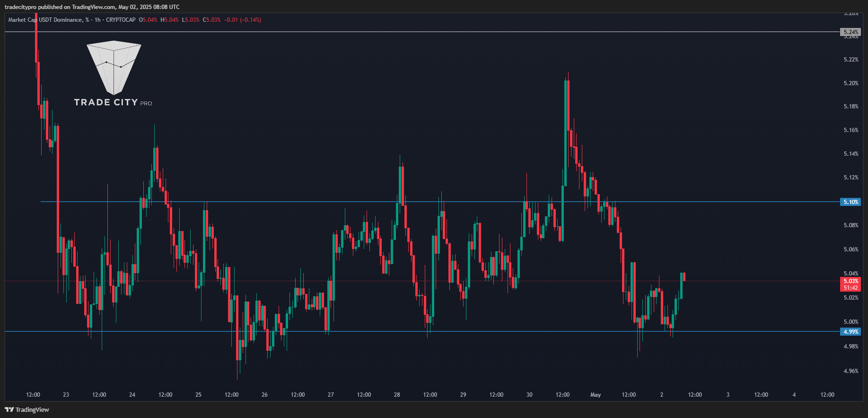Select the blue 5.10% price line label
This screenshot has width=868, height=418.
coord(850,202)
